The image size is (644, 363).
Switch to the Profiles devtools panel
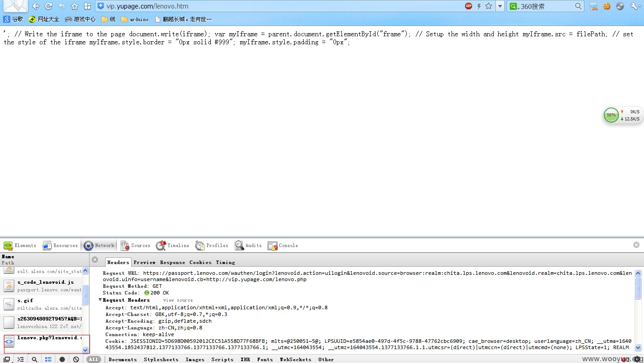click(x=211, y=245)
